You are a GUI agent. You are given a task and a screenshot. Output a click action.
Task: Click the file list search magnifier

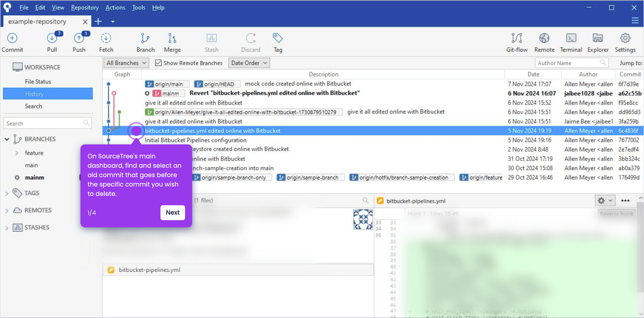point(365,200)
